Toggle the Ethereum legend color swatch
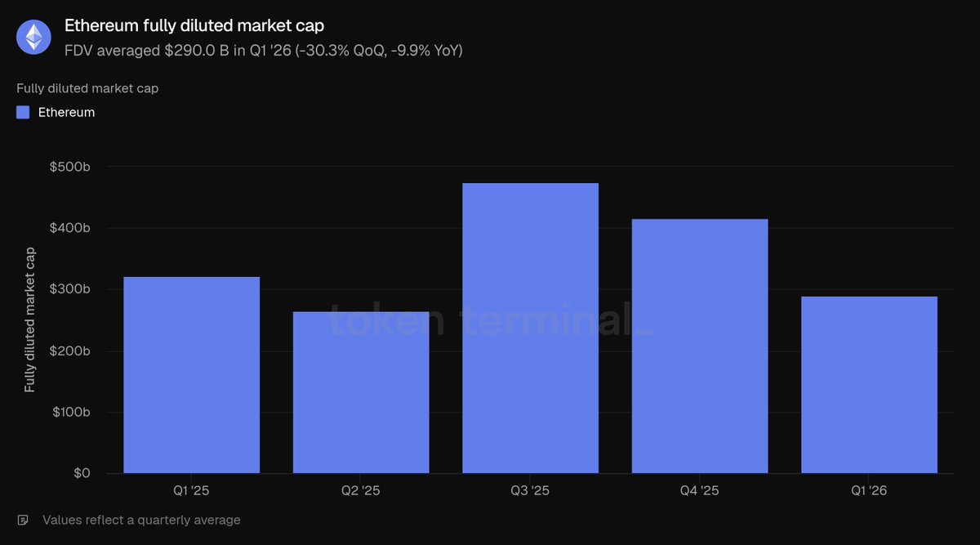 pyautogui.click(x=23, y=113)
